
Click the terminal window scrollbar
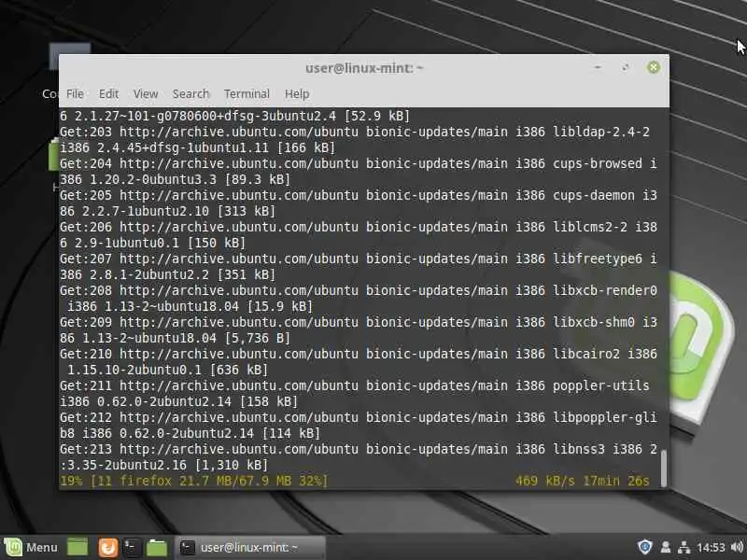tap(663, 468)
